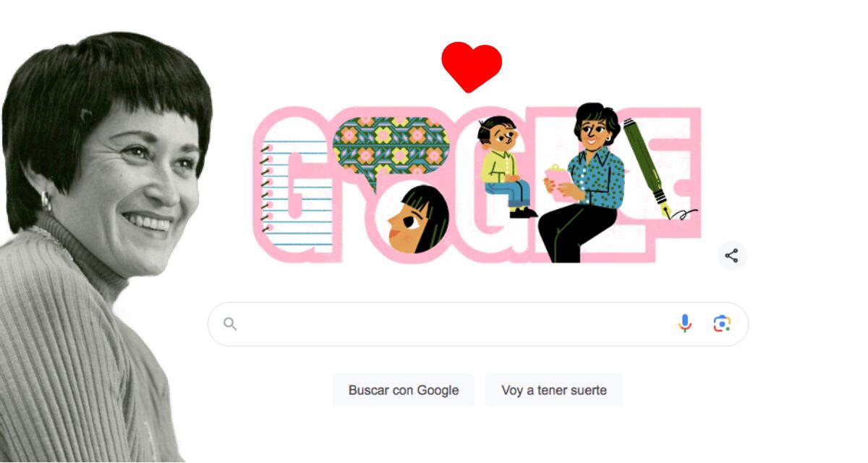Start voice search with the microphone icon
868x463 pixels.
pyautogui.click(x=685, y=323)
